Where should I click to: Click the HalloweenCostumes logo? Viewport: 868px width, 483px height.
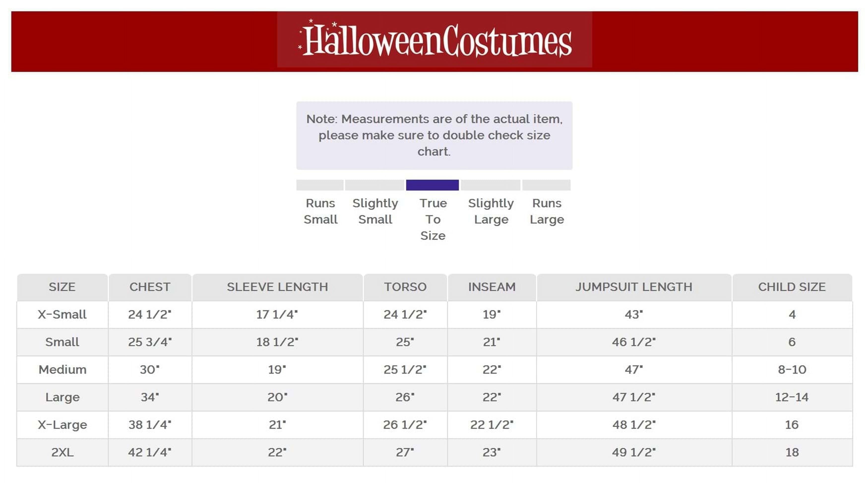(435, 40)
